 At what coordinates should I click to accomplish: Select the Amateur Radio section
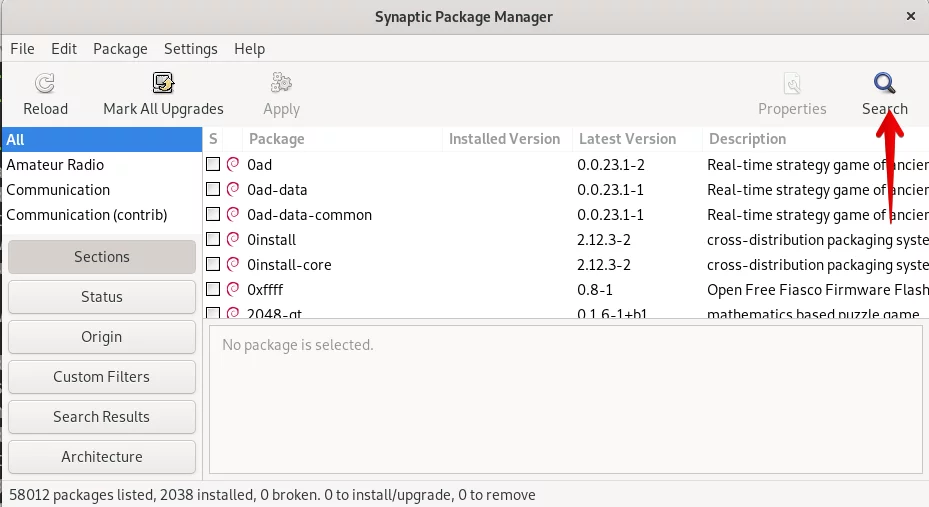(102, 165)
